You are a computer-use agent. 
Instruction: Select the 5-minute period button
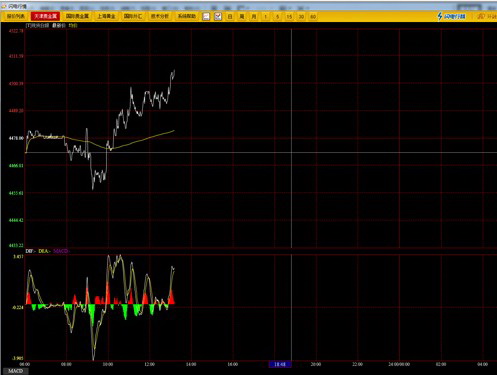click(x=277, y=16)
